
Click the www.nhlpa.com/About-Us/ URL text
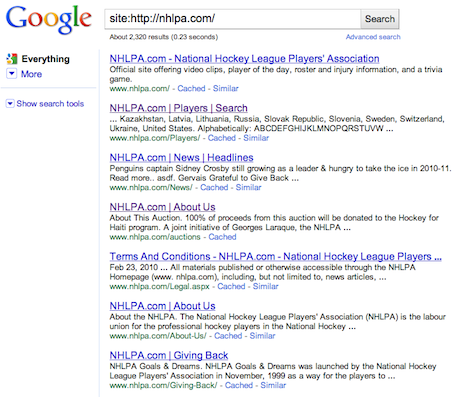pyautogui.click(x=158, y=336)
